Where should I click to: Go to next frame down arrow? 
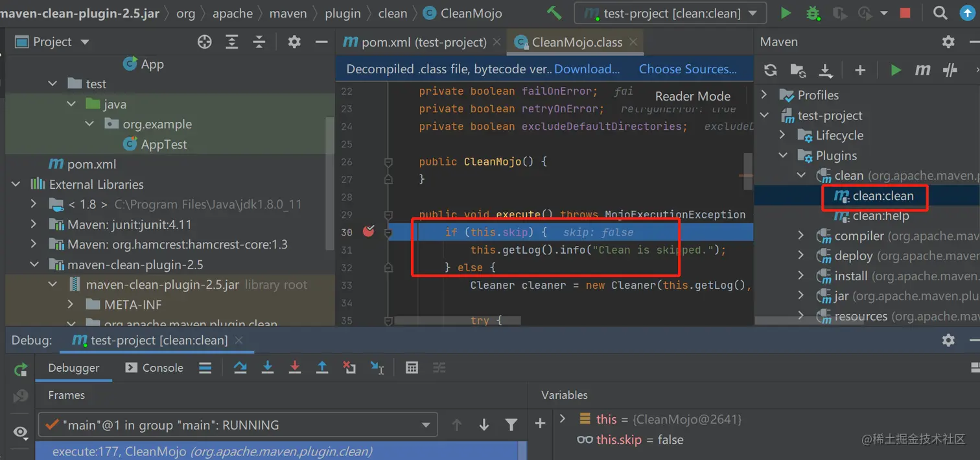(x=484, y=425)
